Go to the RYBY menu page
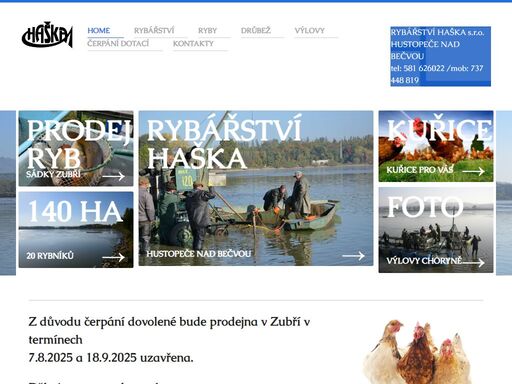This screenshot has width=512, height=384. pyautogui.click(x=207, y=30)
